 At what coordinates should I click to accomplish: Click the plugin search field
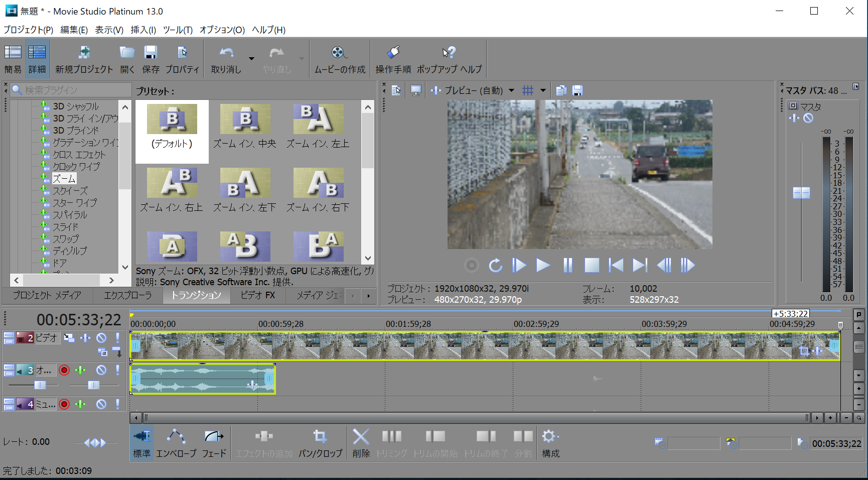(71, 90)
